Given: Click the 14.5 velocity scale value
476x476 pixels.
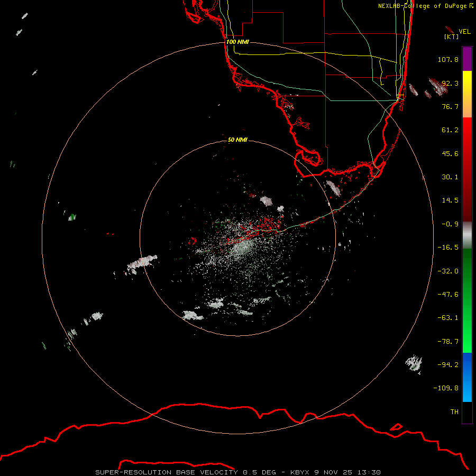Looking at the screenshot, I should (450, 200).
